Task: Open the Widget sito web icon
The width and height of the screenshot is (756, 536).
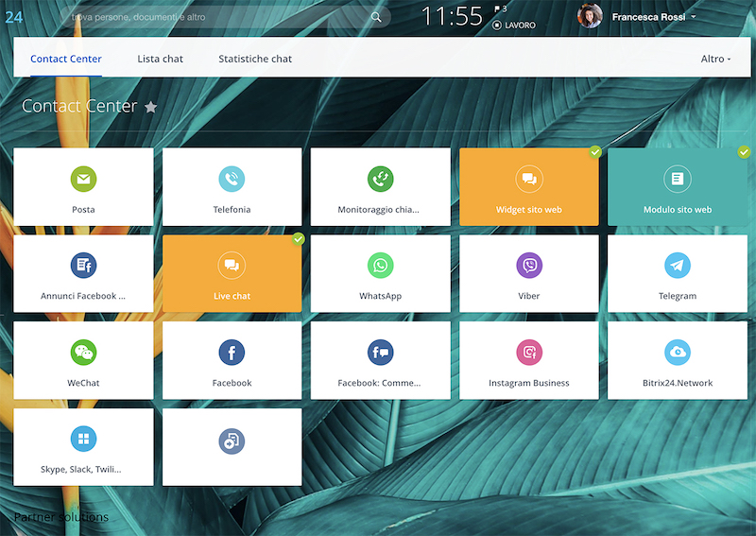Action: (529, 179)
